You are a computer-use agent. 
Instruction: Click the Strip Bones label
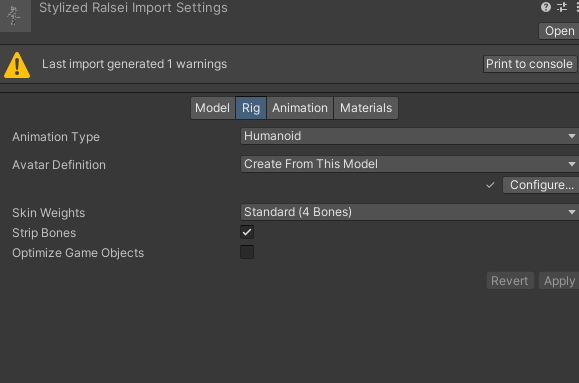44,233
